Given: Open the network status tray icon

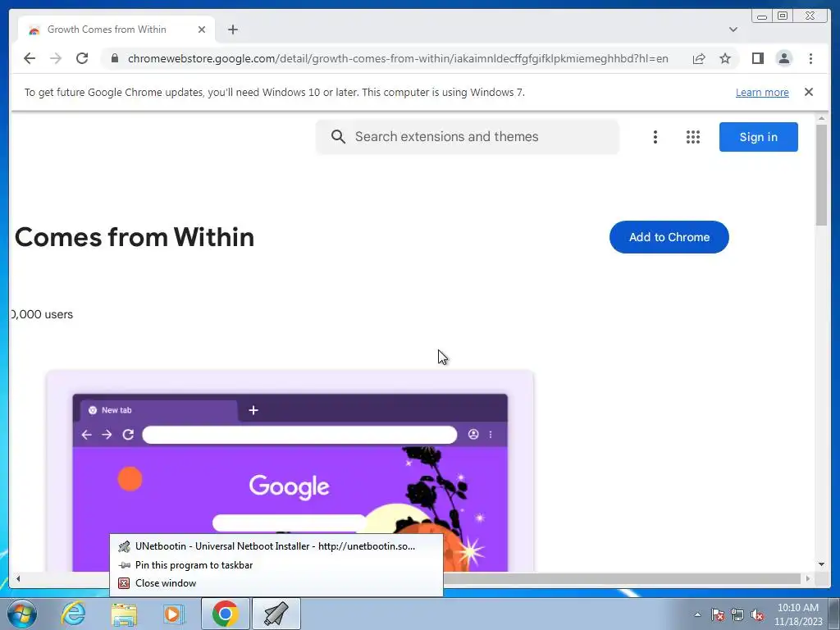Looking at the screenshot, I should click(x=737, y=614).
